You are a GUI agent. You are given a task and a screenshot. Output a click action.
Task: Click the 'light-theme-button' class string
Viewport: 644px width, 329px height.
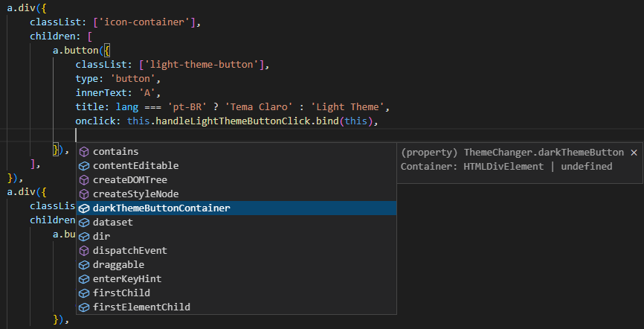tap(202, 65)
